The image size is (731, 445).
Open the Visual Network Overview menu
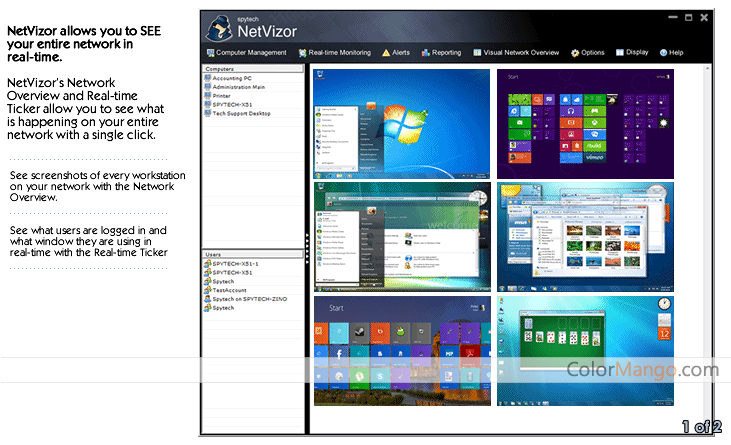[x=516, y=53]
